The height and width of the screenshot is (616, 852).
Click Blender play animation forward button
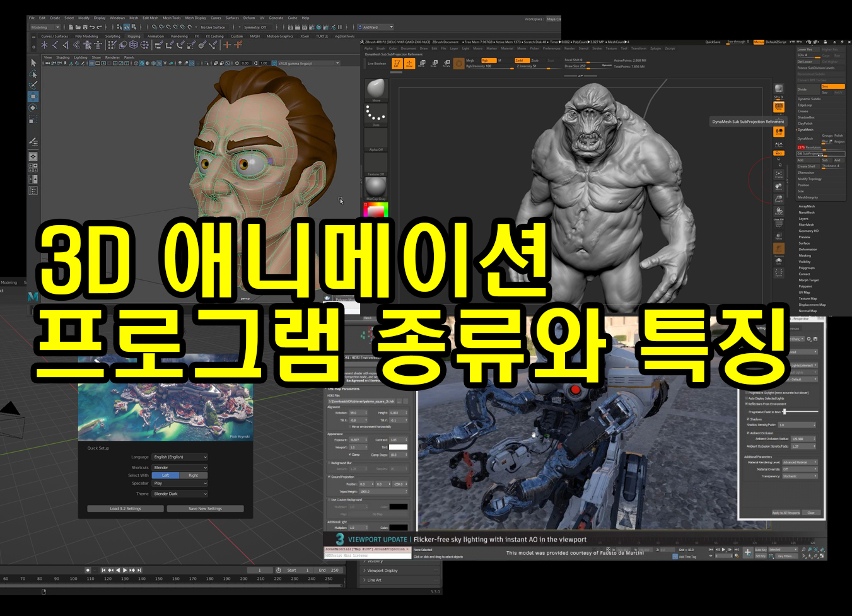coord(125,570)
